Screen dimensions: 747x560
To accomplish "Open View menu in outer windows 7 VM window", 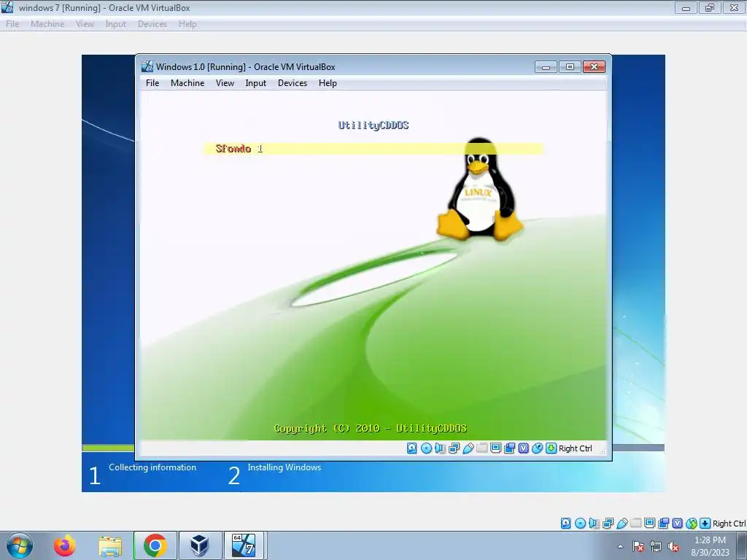I will pos(85,24).
